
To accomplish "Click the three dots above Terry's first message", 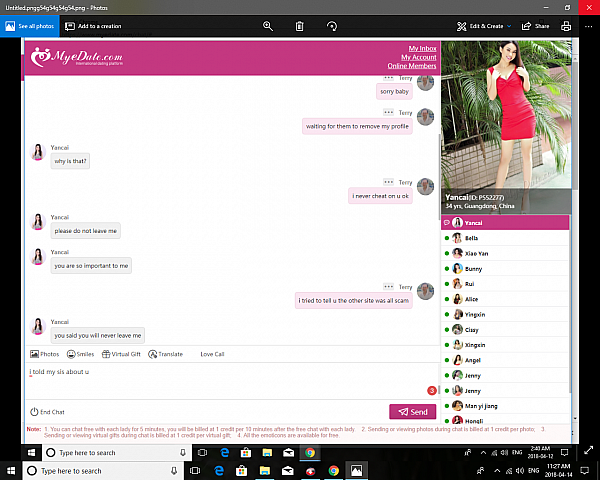I will 388,77.
